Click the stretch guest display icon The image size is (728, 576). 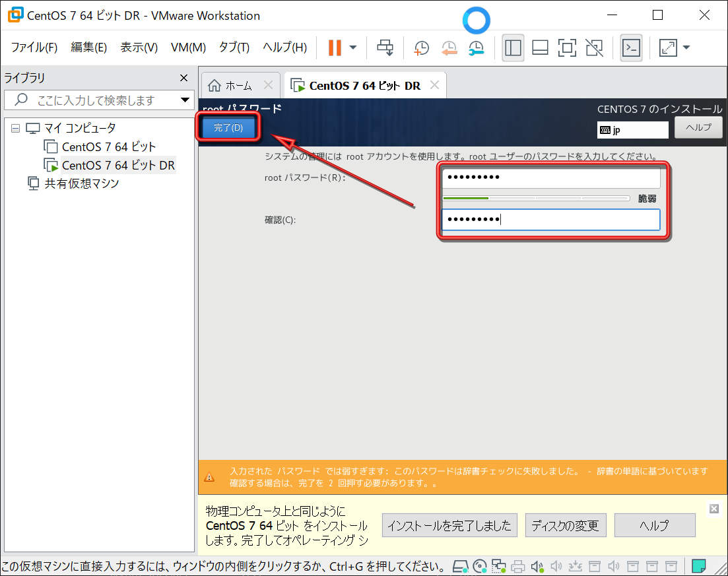click(x=668, y=48)
